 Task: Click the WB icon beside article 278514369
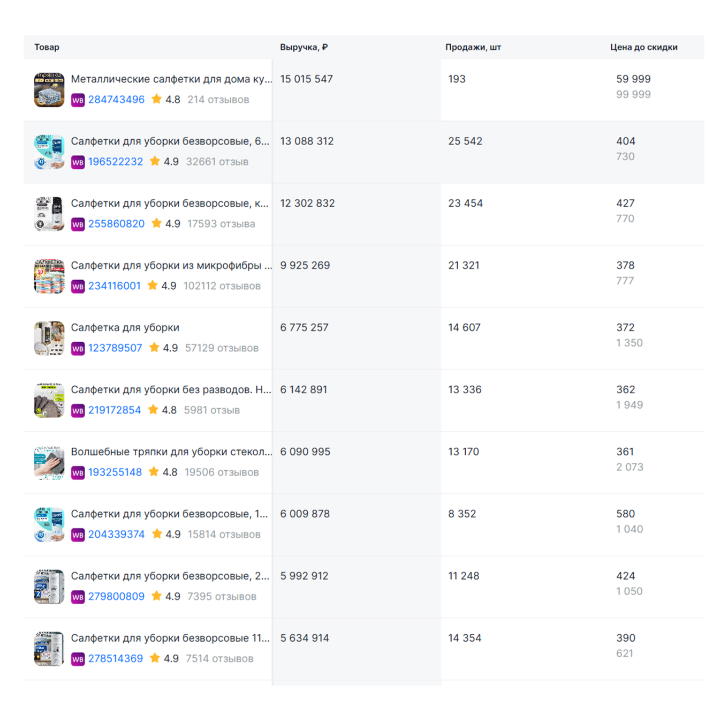78,658
